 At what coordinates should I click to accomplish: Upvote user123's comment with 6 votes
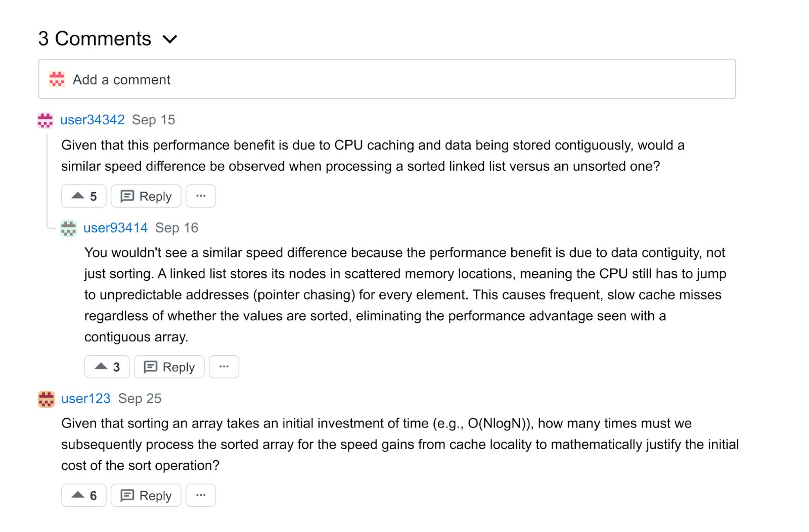pos(84,496)
